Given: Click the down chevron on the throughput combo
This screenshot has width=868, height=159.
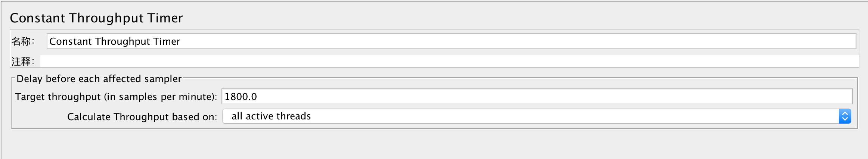Looking at the screenshot, I should pos(845,119).
